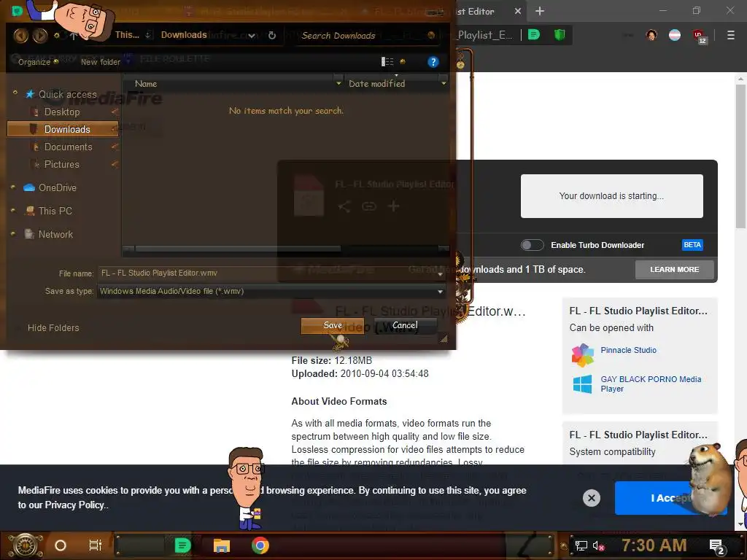The height and width of the screenshot is (560, 747).
Task: Open the green chat app on taskbar
Action: 182,545
